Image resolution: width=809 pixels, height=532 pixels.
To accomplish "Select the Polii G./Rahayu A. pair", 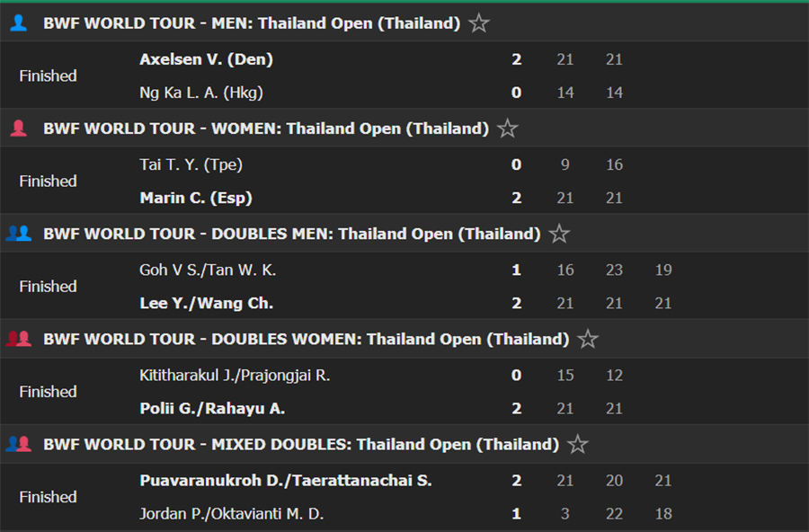I will click(x=212, y=408).
